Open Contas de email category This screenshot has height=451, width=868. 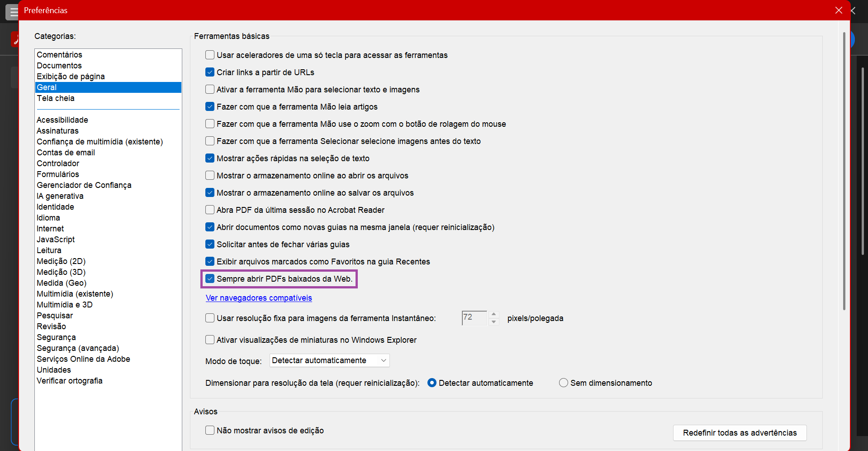tap(108, 153)
